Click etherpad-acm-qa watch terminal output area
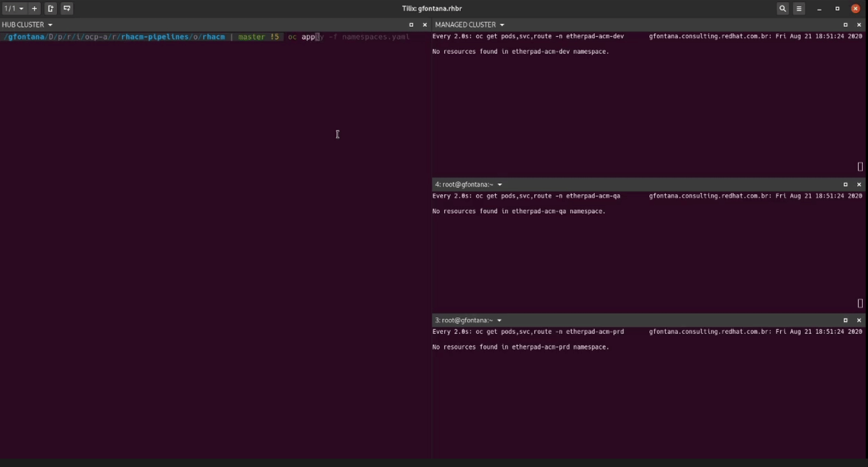The width and height of the screenshot is (868, 467). (647, 253)
